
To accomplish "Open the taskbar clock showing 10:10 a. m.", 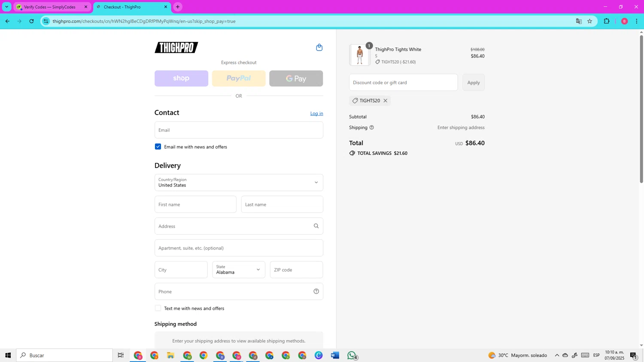I will [614, 355].
